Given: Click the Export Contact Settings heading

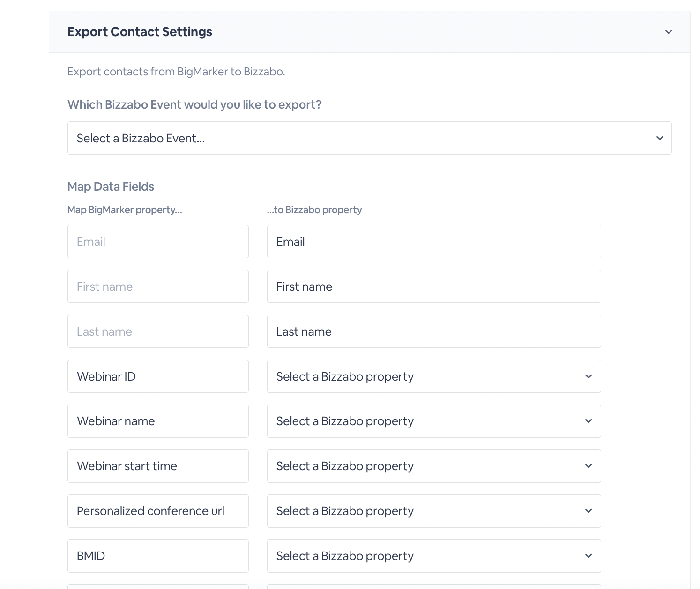Looking at the screenshot, I should pos(140,32).
